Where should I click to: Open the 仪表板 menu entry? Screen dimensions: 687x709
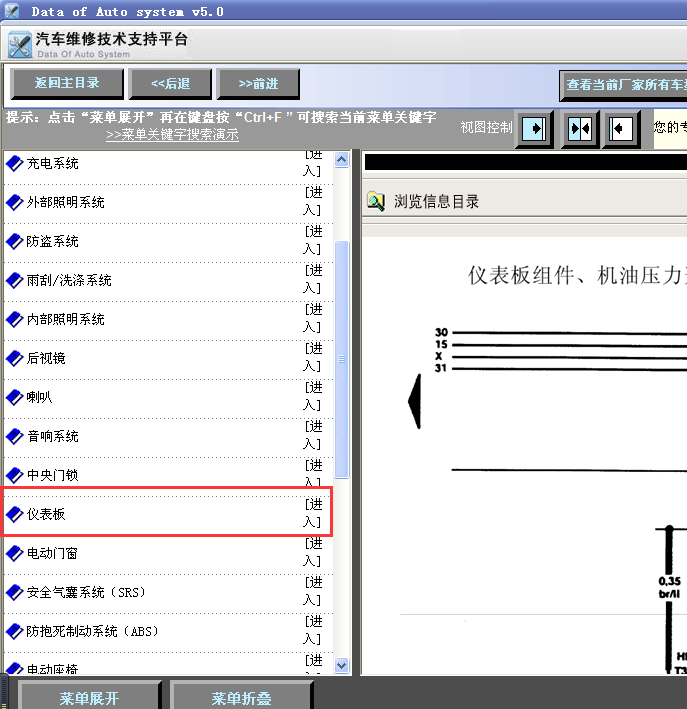46,514
